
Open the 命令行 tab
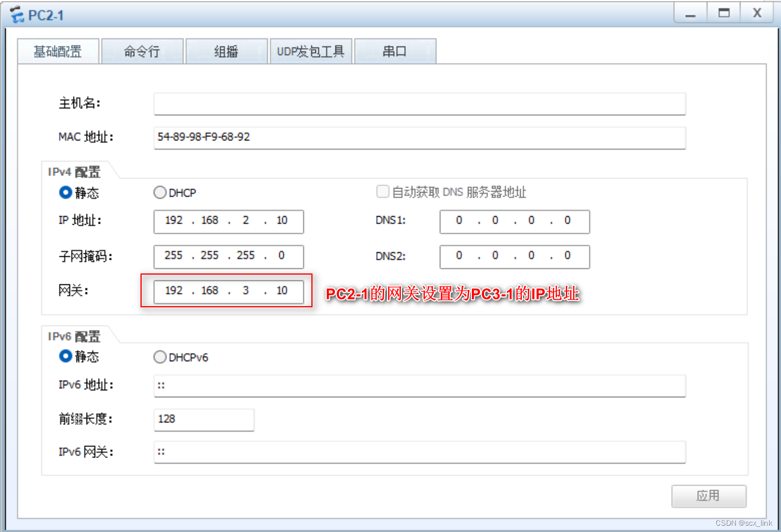point(142,52)
